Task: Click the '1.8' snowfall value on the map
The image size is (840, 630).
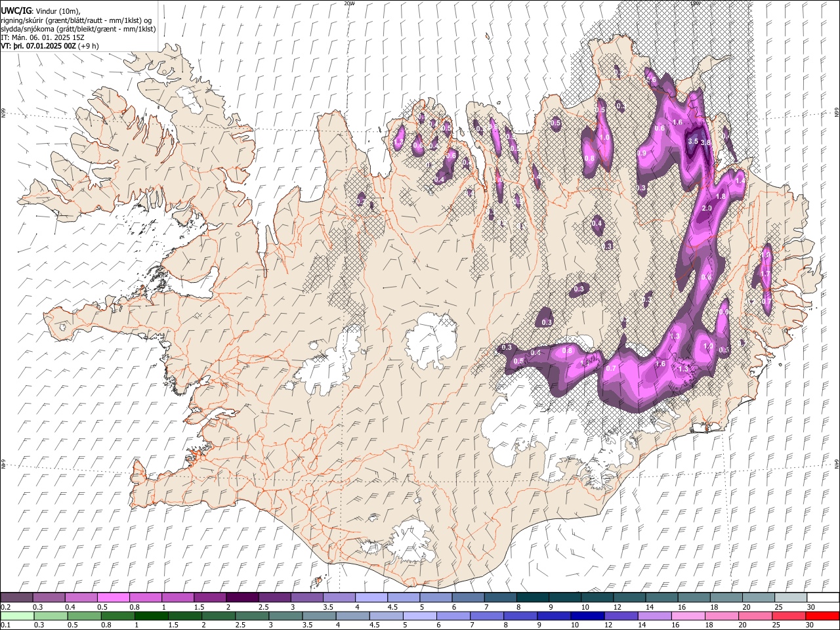Action: click(721, 197)
